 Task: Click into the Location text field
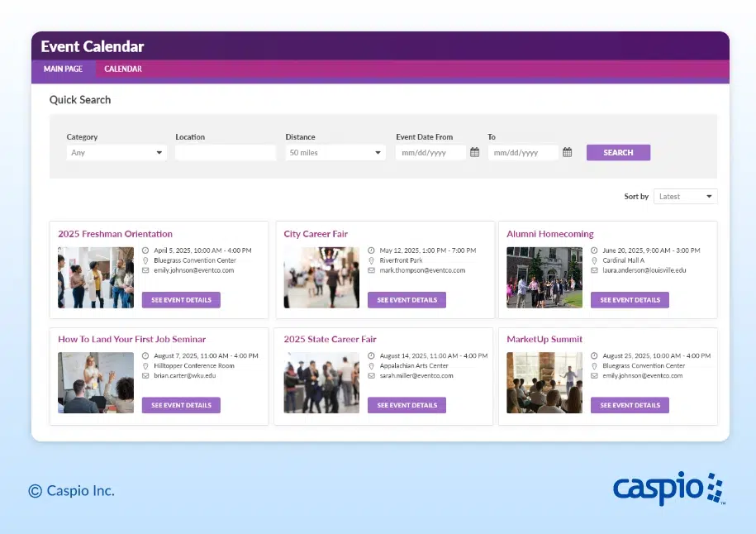pos(225,153)
